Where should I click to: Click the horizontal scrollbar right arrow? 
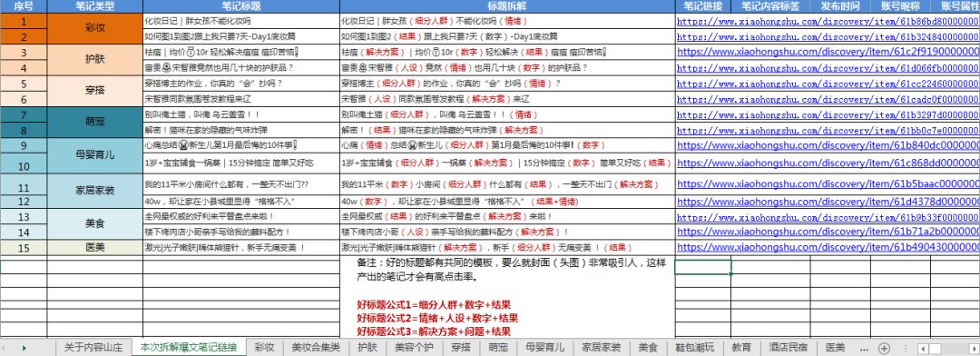[x=975, y=348]
